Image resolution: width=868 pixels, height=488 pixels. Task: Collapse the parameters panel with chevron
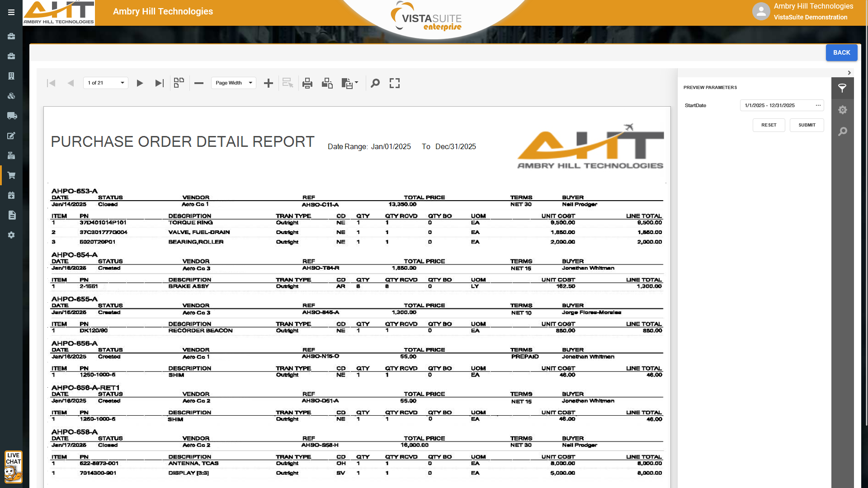[x=849, y=73]
